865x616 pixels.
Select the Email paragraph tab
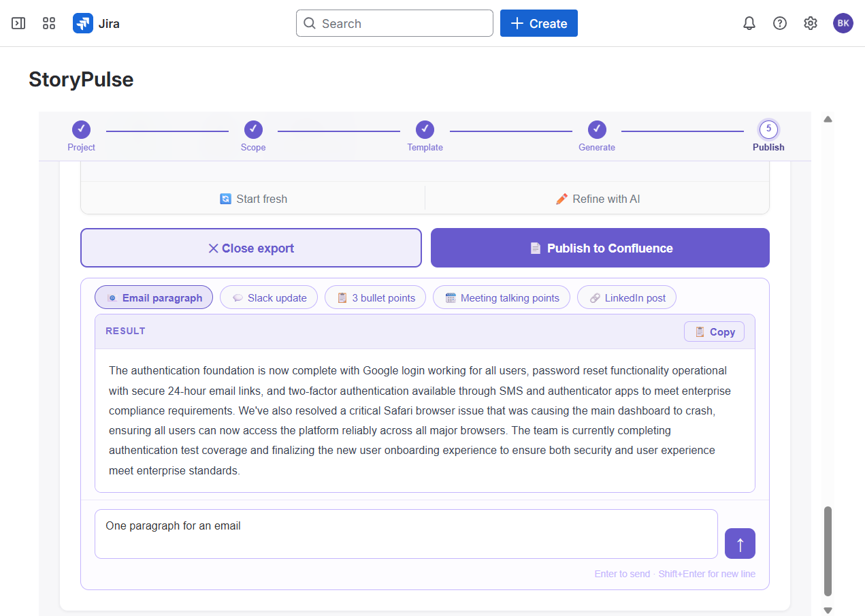point(154,297)
